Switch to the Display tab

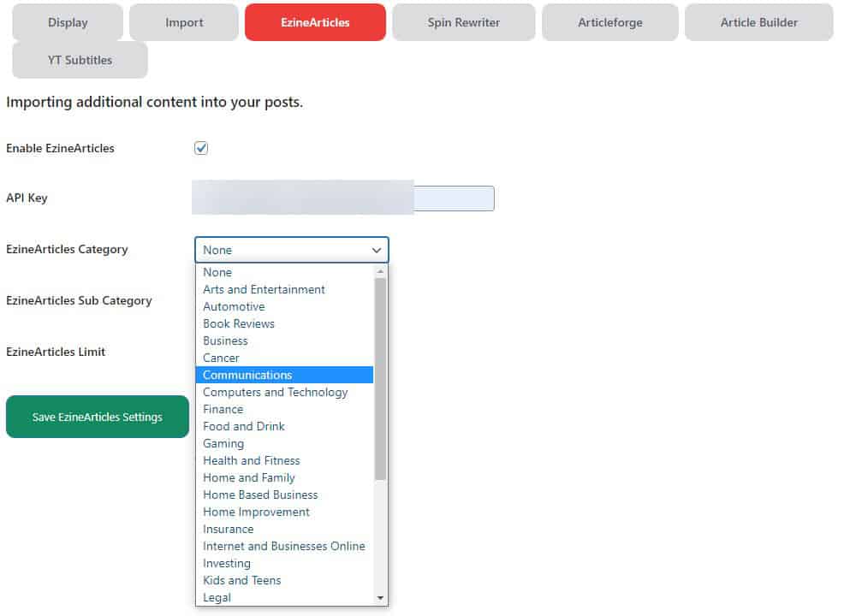[x=68, y=22]
